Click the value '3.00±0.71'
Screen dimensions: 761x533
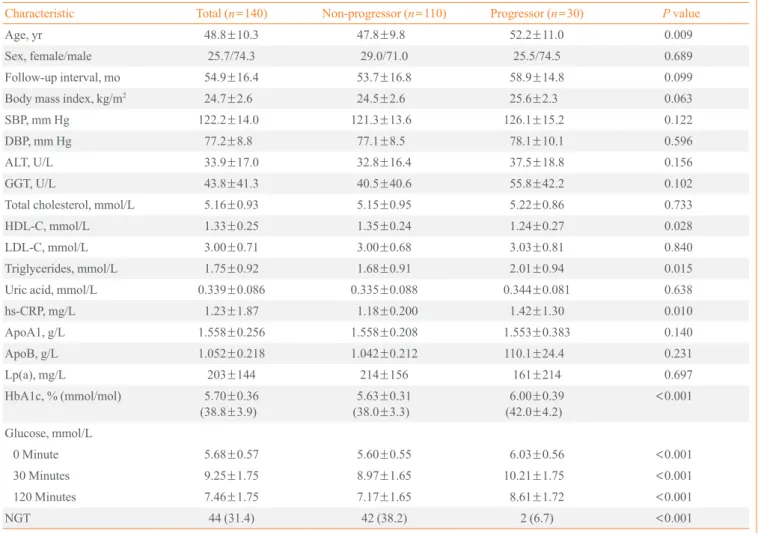pyautogui.click(x=231, y=248)
